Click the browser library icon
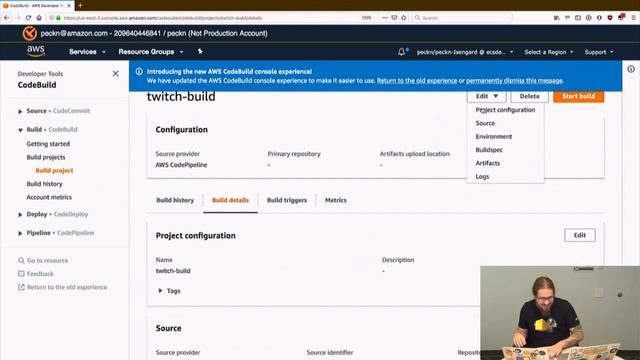The image size is (640, 360). [557, 18]
